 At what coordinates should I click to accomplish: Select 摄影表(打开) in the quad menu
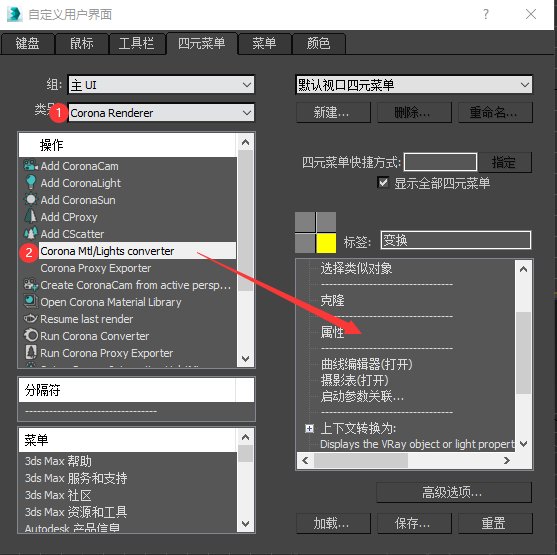coord(354,380)
